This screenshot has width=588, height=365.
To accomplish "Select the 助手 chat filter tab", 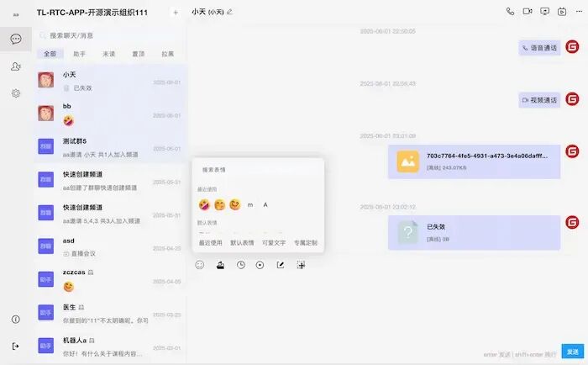I will coord(80,54).
